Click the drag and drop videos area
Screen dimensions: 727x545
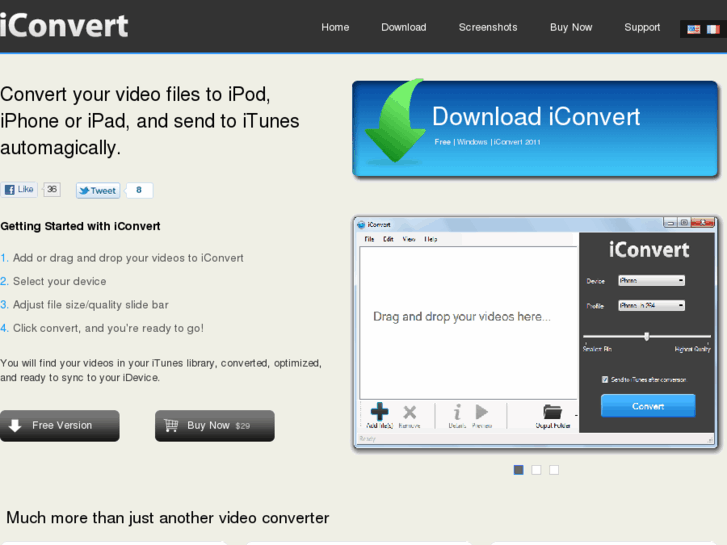[468, 323]
